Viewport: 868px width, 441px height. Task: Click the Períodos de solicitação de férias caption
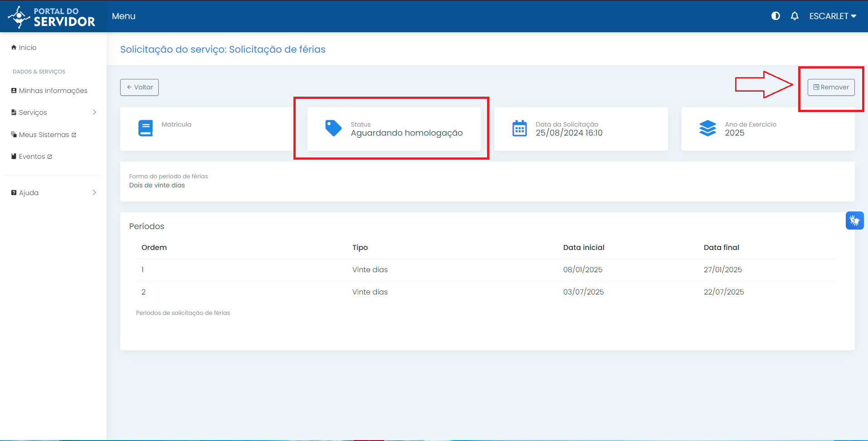183,313
